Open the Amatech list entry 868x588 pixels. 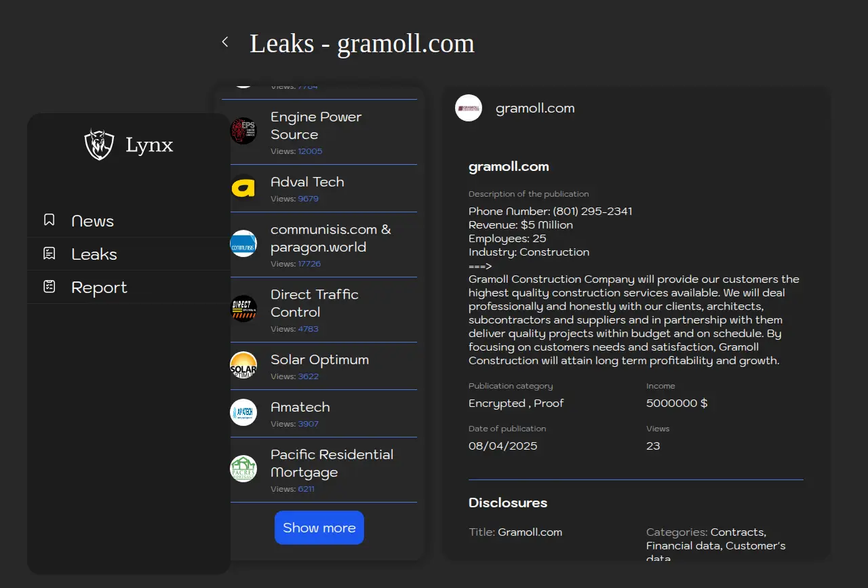(x=300, y=407)
